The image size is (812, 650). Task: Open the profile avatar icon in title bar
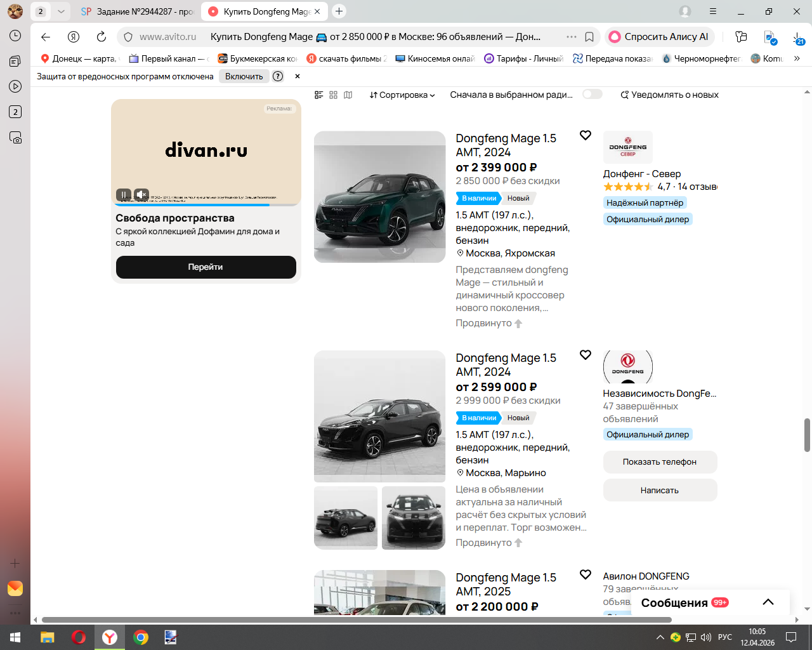pos(685,11)
